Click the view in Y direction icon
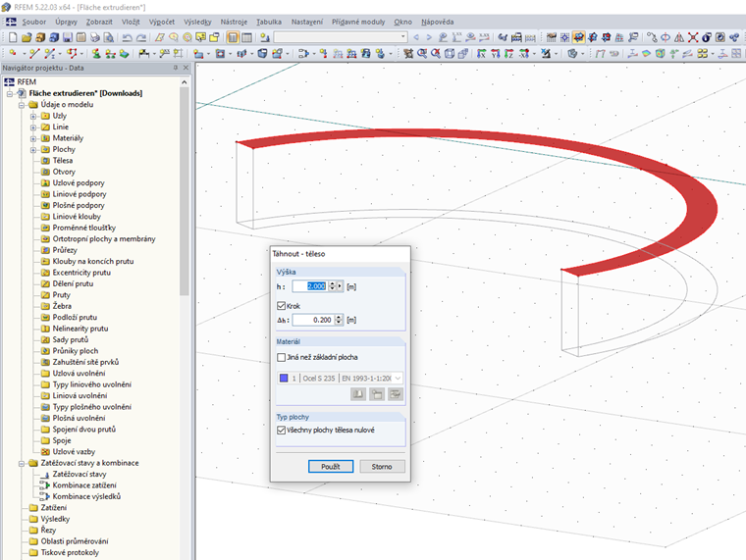746x560 pixels. tap(496, 54)
